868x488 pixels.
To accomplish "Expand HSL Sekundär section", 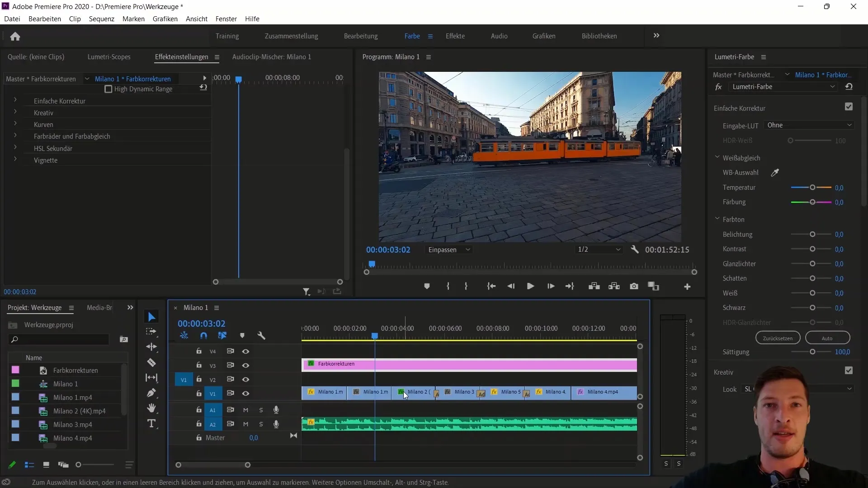I will coord(15,147).
